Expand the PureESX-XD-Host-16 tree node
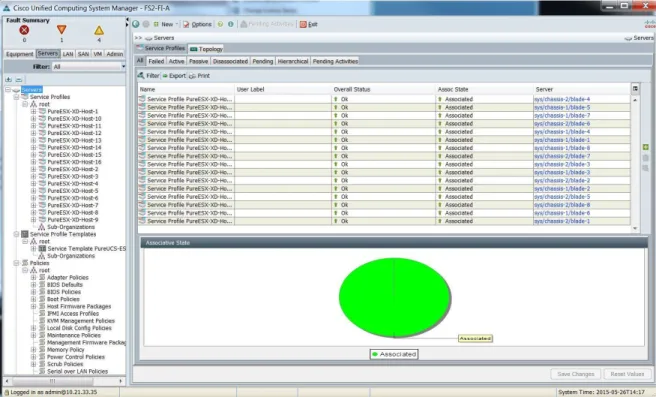Screen dimensions: 656x397 33,162
